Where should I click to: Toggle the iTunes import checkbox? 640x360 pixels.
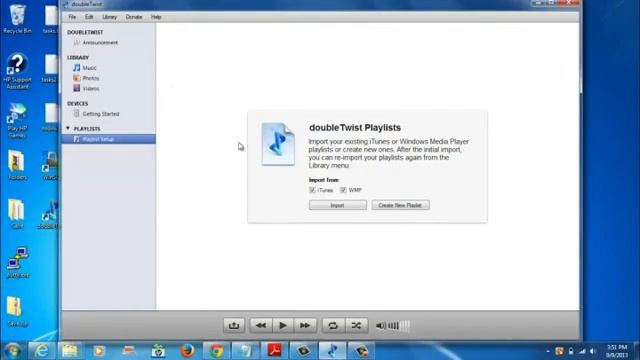[312, 190]
